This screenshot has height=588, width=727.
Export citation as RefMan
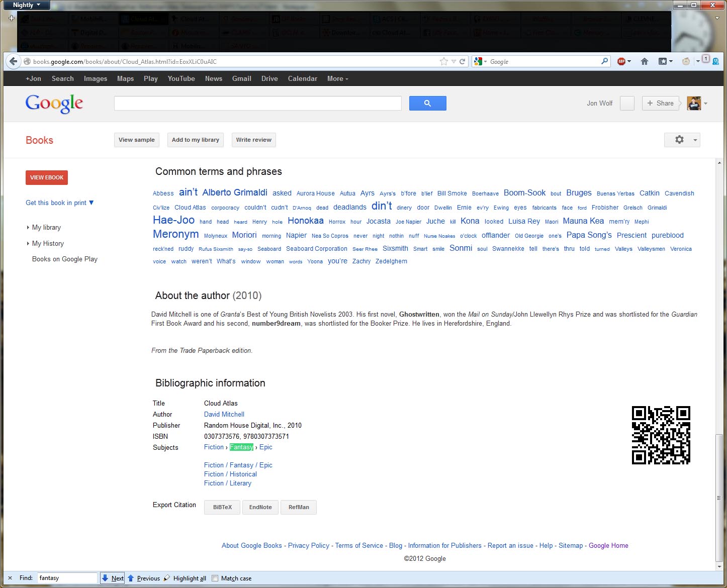[299, 507]
